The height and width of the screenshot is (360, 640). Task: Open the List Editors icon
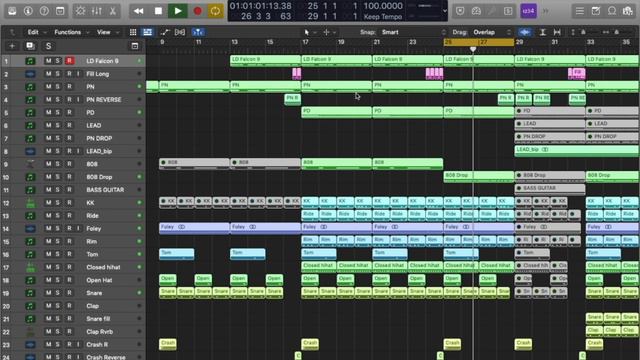tap(580, 11)
